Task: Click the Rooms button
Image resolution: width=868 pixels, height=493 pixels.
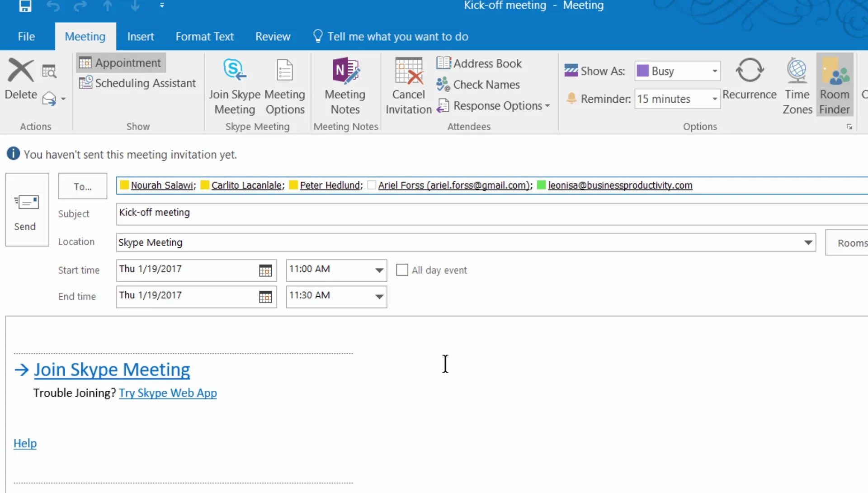Action: pyautogui.click(x=847, y=243)
